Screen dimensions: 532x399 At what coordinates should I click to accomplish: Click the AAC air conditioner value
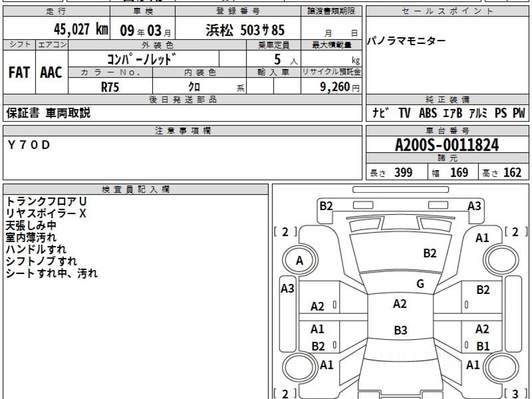pos(51,73)
